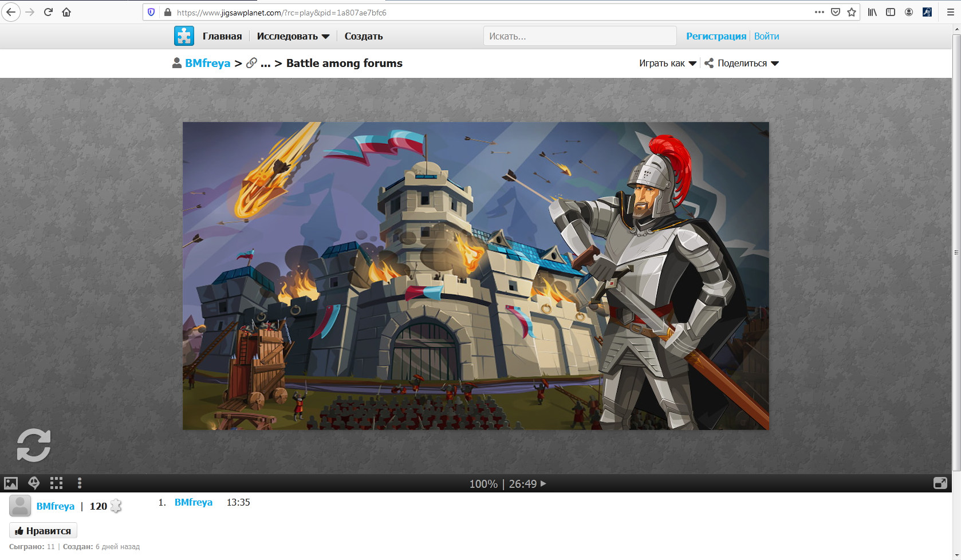Show the puzzle image preview
The image size is (961, 560).
coord(11,483)
